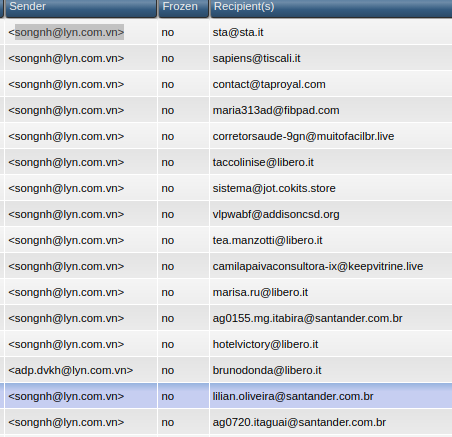Select recipient camilapaivaconsultora-ix@keepvitrine.live

318,266
